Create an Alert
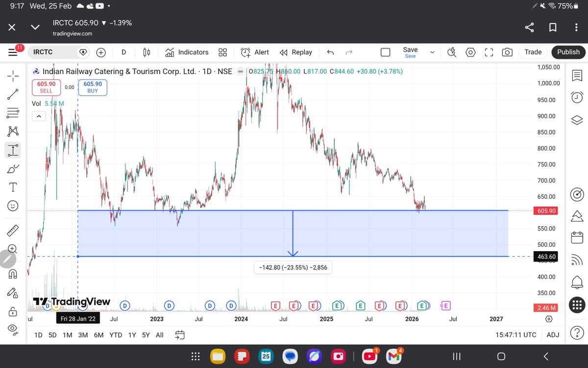This screenshot has height=368, width=588. (255, 52)
